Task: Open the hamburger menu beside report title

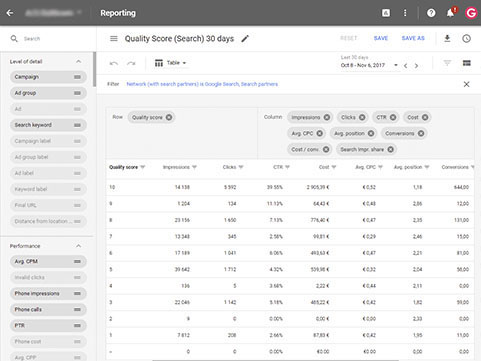Action: coord(114,39)
